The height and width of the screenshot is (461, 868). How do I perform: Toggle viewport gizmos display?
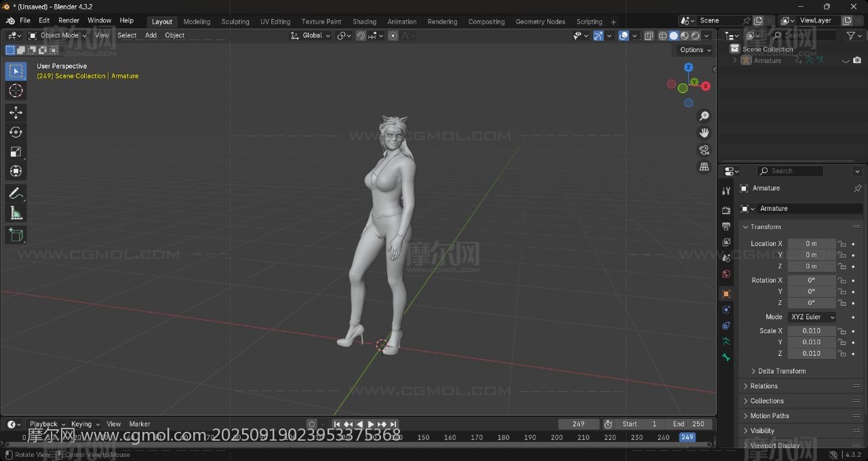(x=598, y=35)
